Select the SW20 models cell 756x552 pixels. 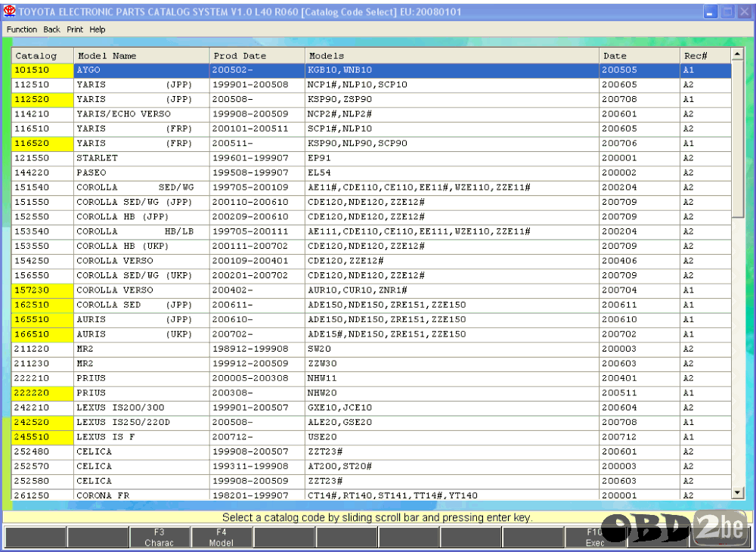[452, 349]
